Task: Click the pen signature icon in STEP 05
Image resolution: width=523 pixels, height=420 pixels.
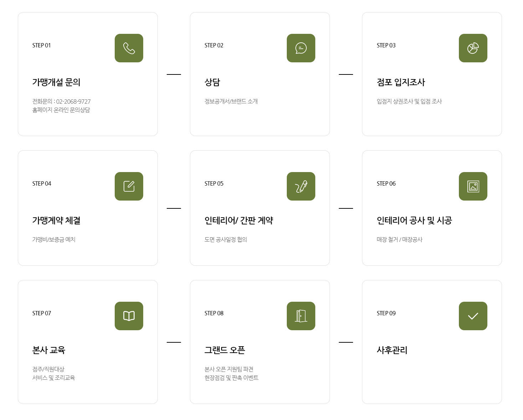Action: pyautogui.click(x=301, y=186)
